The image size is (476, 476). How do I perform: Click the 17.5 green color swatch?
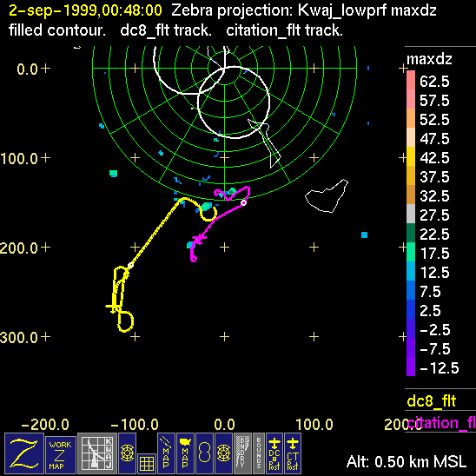411,252
